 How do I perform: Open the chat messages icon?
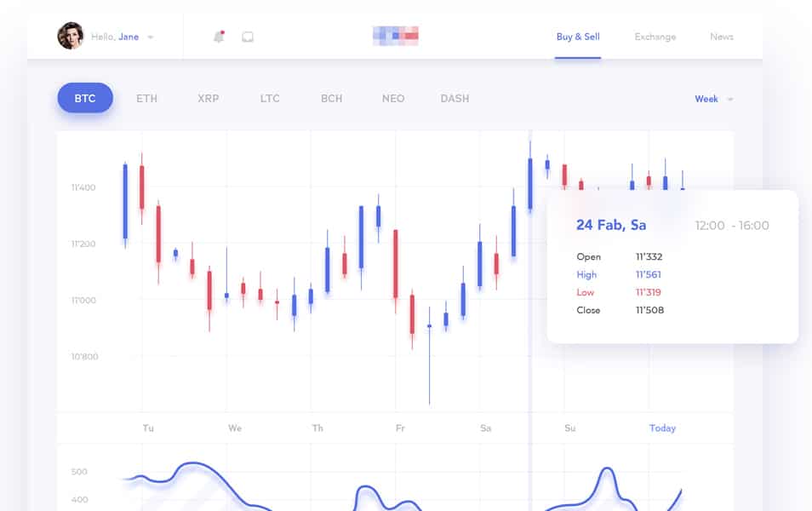click(x=248, y=36)
